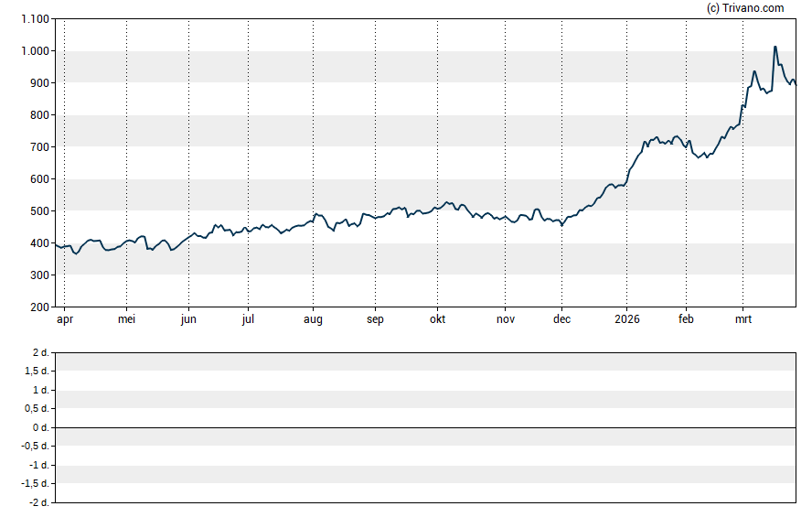
Task: Click the 'apr' month label on x-axis
Action: [x=65, y=319]
